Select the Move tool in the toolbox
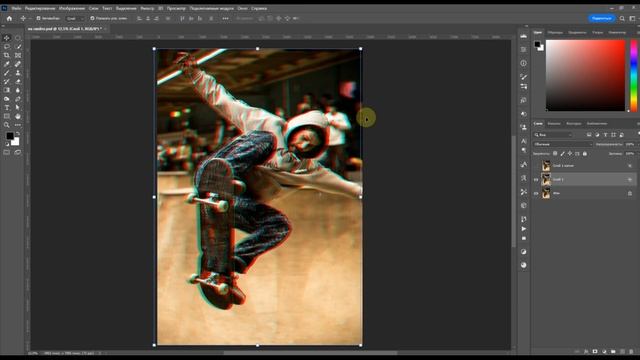Image resolution: width=640 pixels, height=360 pixels. click(x=7, y=38)
